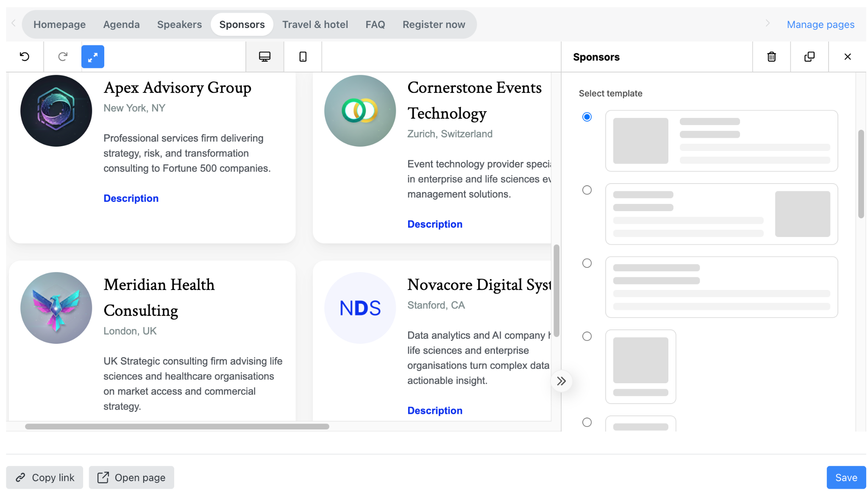This screenshot has height=496, width=868.
Task: Click Cornerstone Events Technology logo
Action: [360, 111]
